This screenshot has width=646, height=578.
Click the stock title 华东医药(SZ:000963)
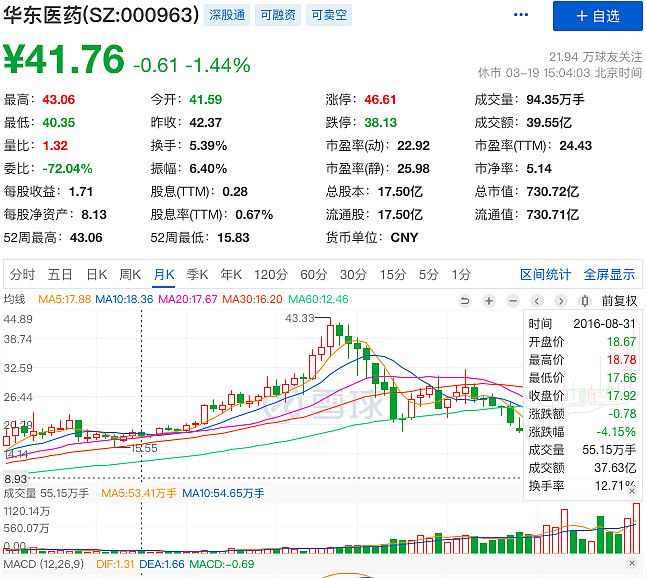click(x=101, y=15)
